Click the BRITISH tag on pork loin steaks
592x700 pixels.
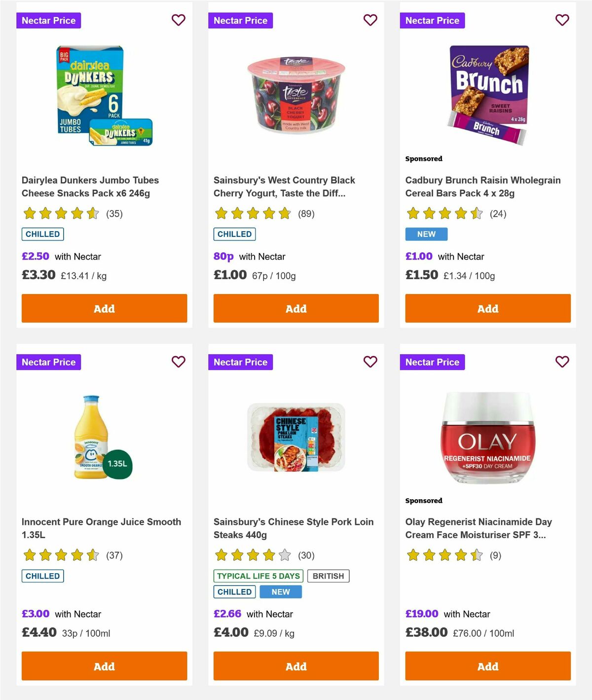point(328,576)
